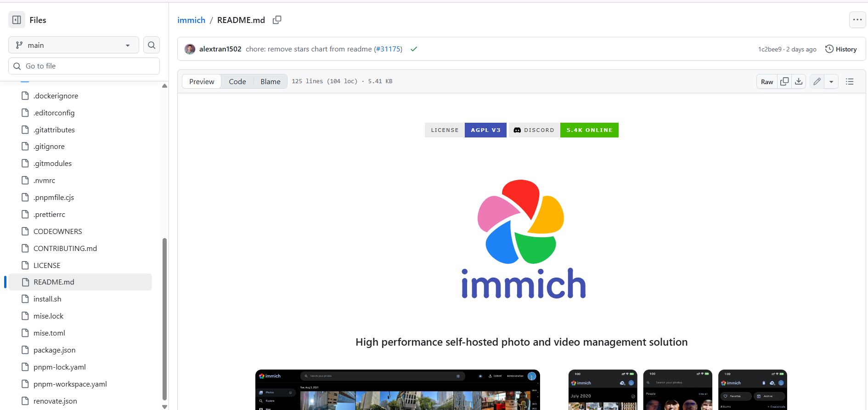Open .dockerignore file
The width and height of the screenshot is (868, 410).
[56, 96]
